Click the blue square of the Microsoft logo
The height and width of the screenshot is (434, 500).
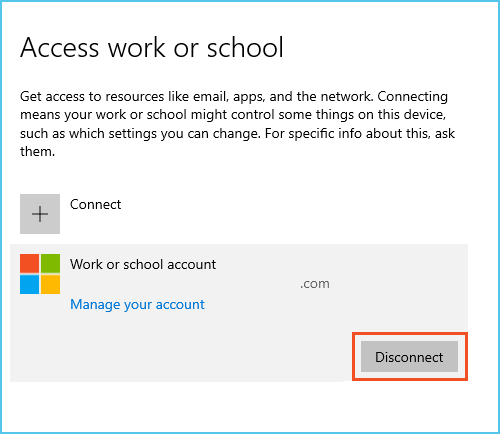(29, 284)
